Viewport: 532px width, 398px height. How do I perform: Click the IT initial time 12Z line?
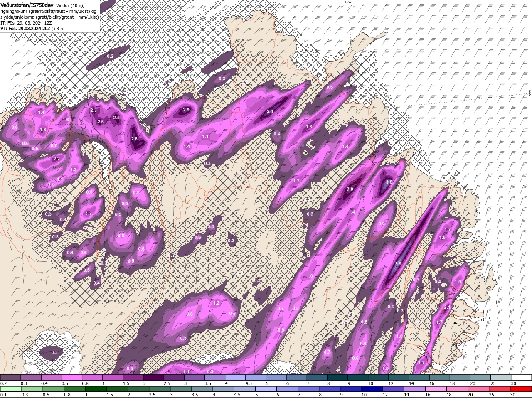[25, 23]
